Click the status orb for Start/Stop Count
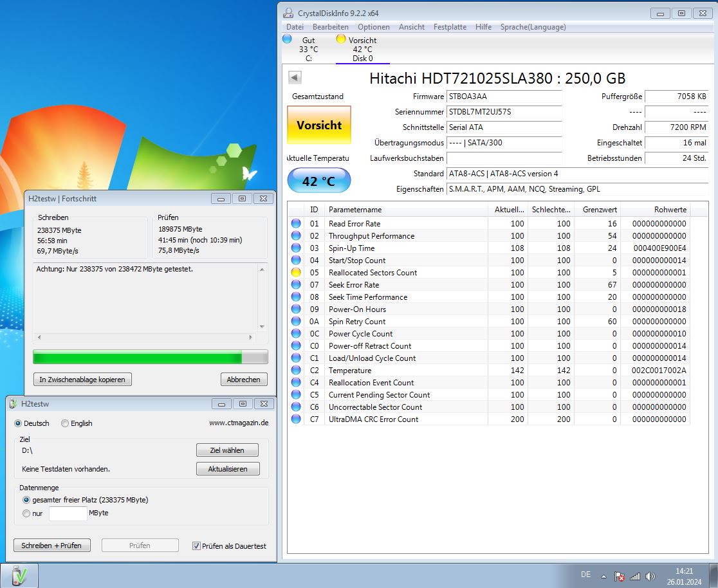This screenshot has height=588, width=718. 296,260
